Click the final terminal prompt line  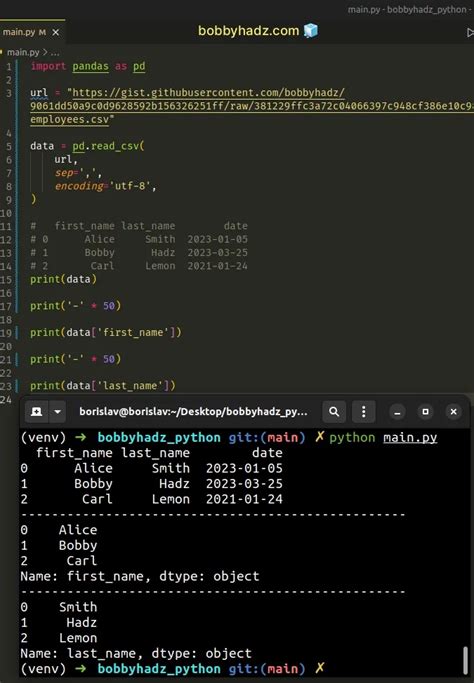(173, 669)
